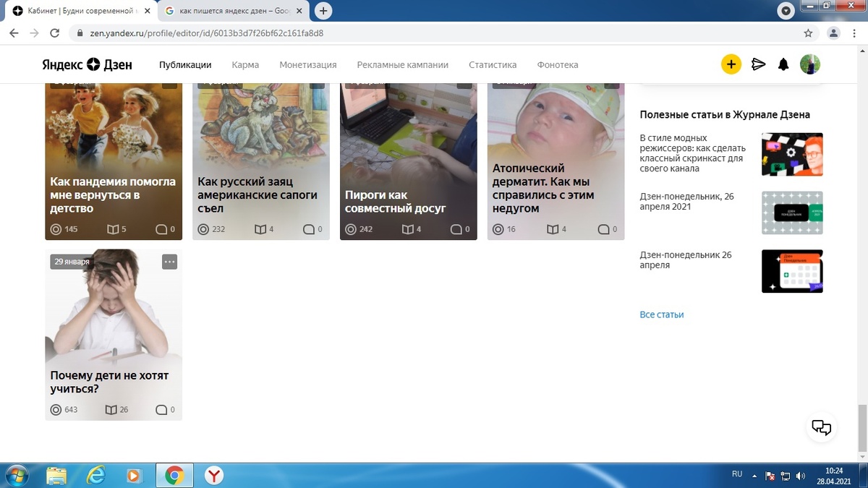Open a new browser tab with plus
The image size is (868, 488).
[x=323, y=11]
